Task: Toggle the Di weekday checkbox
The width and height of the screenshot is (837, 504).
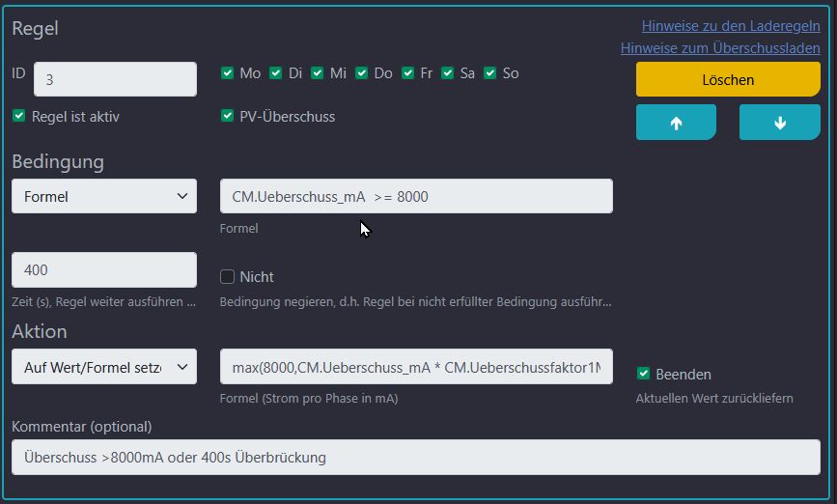Action: [276, 73]
